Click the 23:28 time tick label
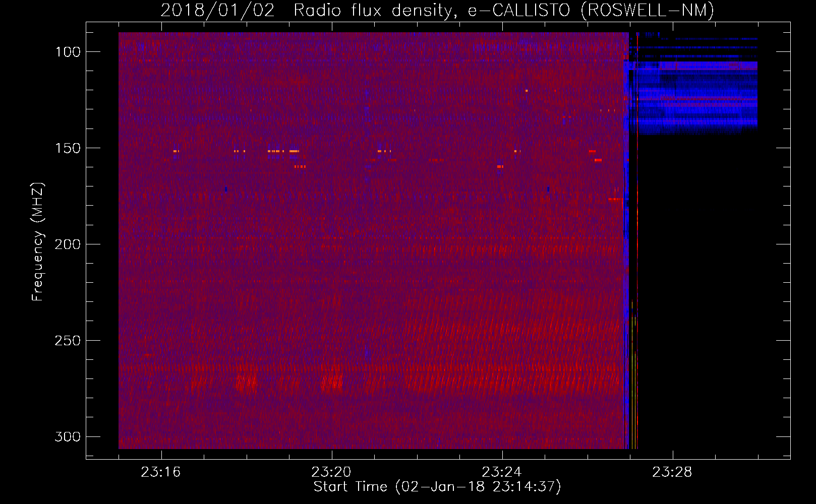The image size is (816, 504). pos(672,472)
